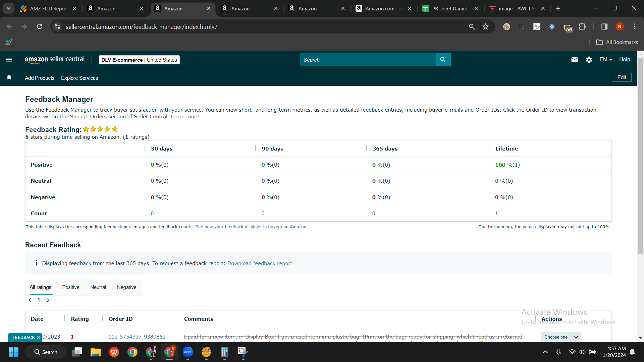The image size is (644, 362).
Task: Open the Snipping Tool in the taskbar
Action: pos(243,352)
